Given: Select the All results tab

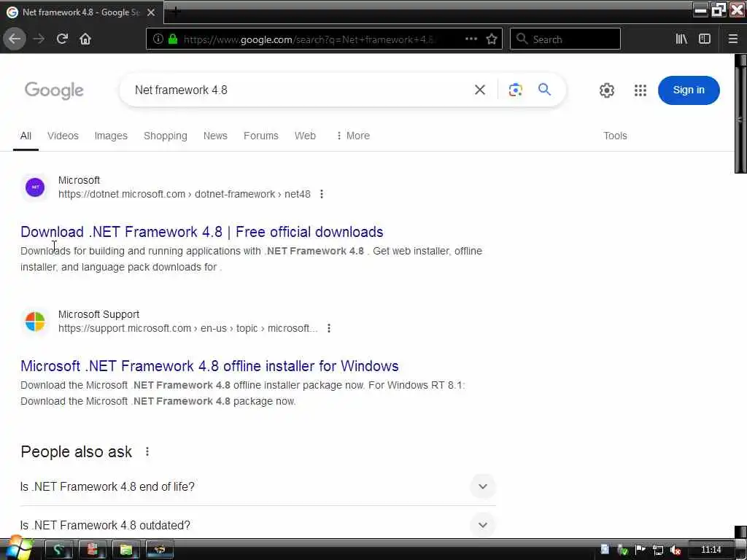Looking at the screenshot, I should pos(26,136).
